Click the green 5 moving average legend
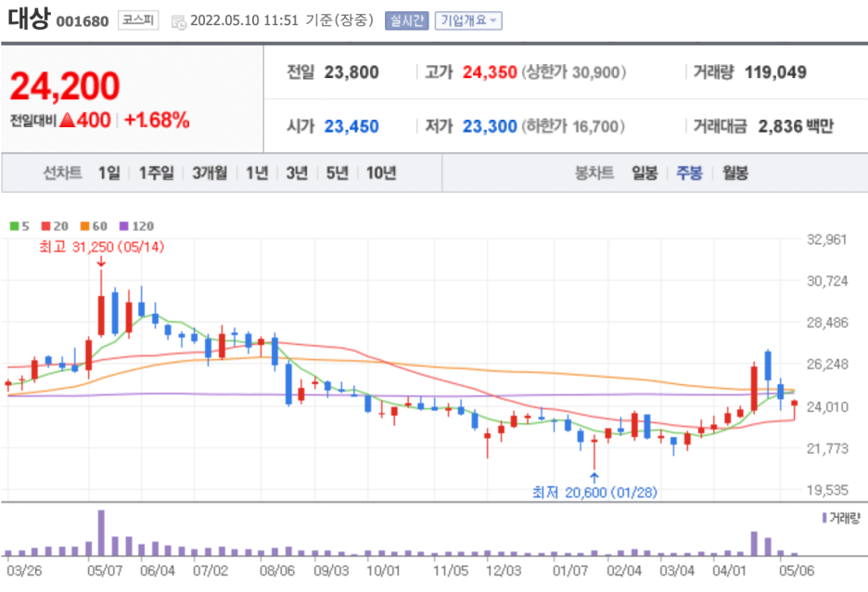868x592 pixels. click(x=19, y=226)
